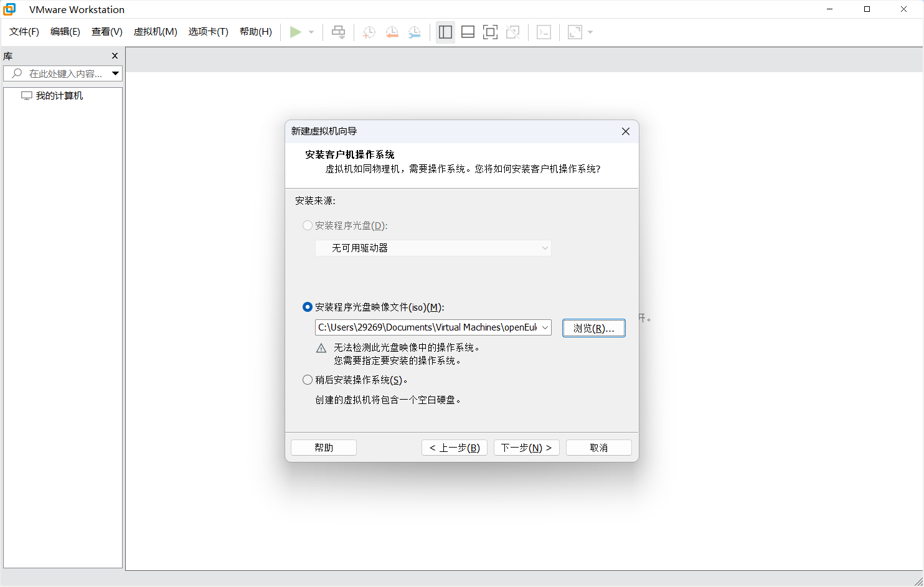Click the VMware Workstation logo icon
Viewport: 924px width, 587px height.
click(x=9, y=9)
